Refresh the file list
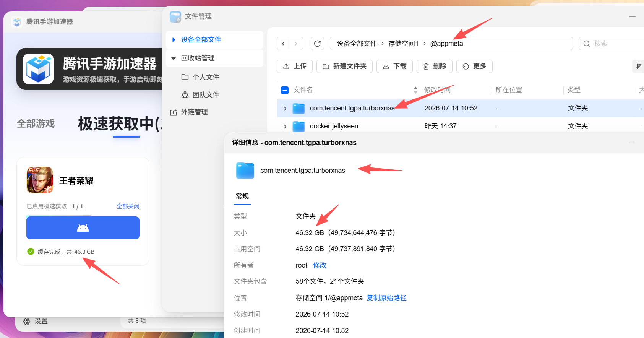Image resolution: width=644 pixels, height=338 pixels. pyautogui.click(x=317, y=44)
